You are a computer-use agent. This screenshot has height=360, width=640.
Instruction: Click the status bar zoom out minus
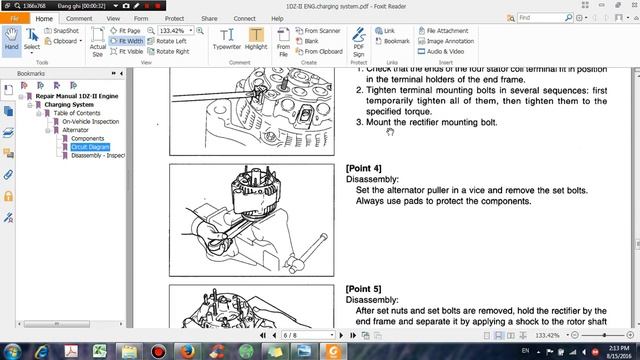click(x=575, y=335)
